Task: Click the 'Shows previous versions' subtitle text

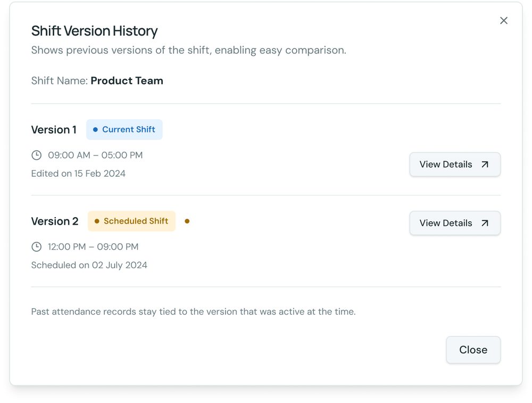Action: 189,50
